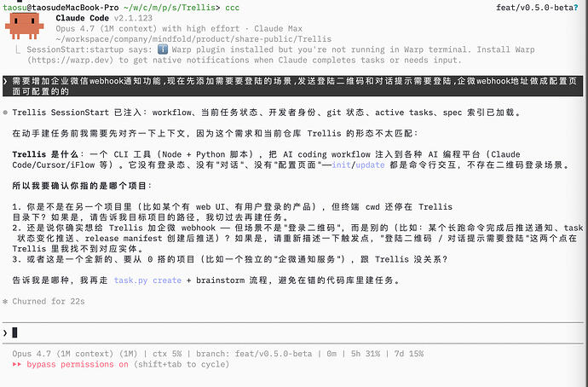The height and width of the screenshot is (387, 588).
Task: Click the 'Claude Code' title text
Action: 82,18
